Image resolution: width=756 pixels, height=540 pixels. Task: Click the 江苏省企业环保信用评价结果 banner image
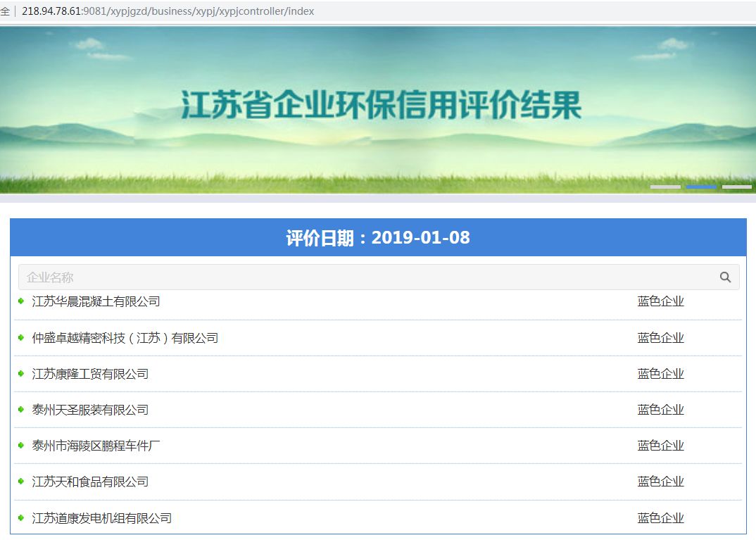(x=380, y=106)
